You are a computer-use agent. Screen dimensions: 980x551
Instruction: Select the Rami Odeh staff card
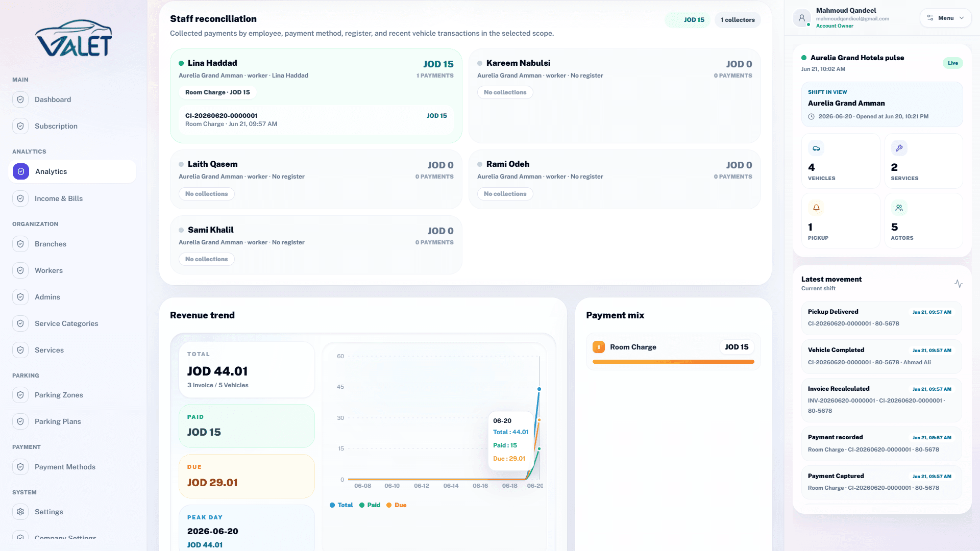click(x=615, y=179)
